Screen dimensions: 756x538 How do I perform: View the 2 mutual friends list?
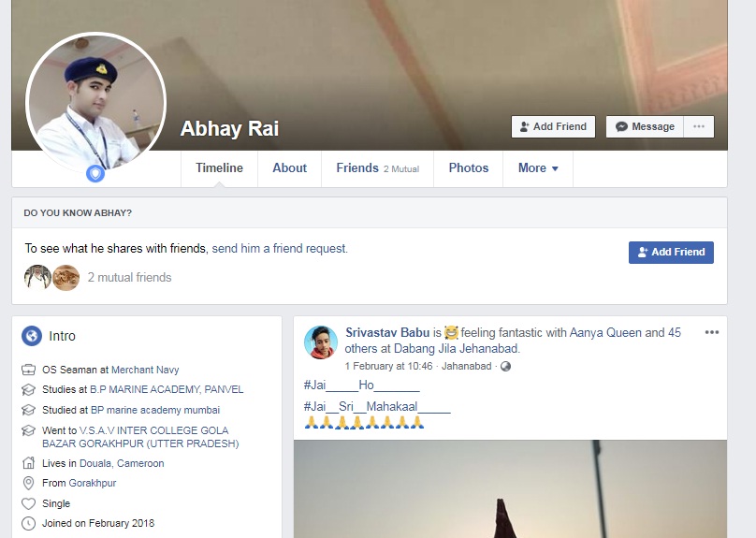pos(129,278)
